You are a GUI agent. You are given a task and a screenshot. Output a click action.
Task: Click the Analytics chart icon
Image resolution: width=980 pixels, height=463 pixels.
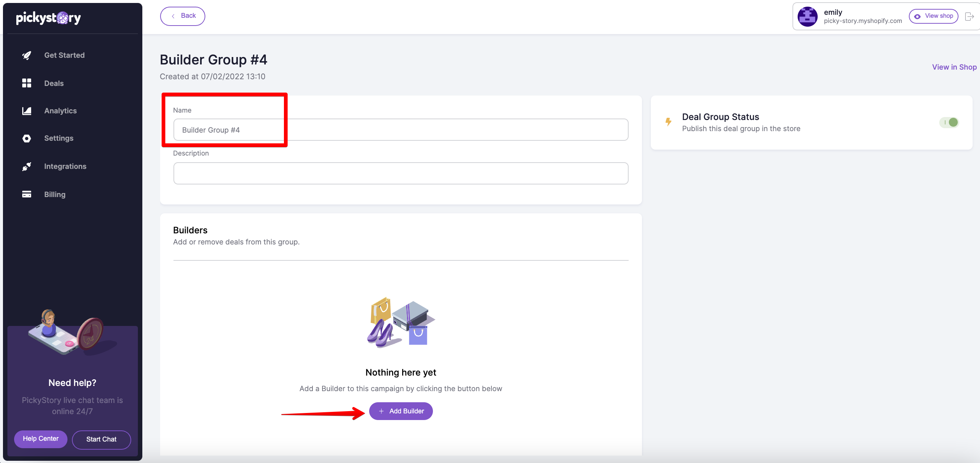tap(27, 111)
